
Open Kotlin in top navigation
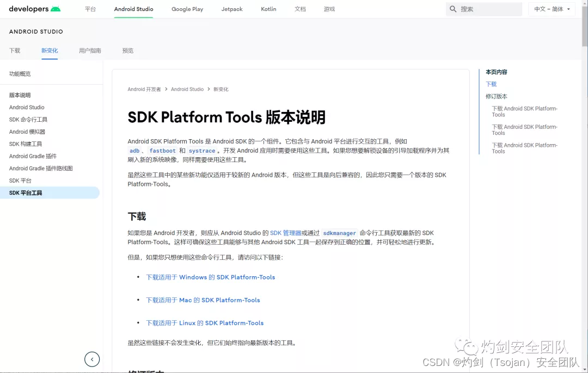pos(268,9)
